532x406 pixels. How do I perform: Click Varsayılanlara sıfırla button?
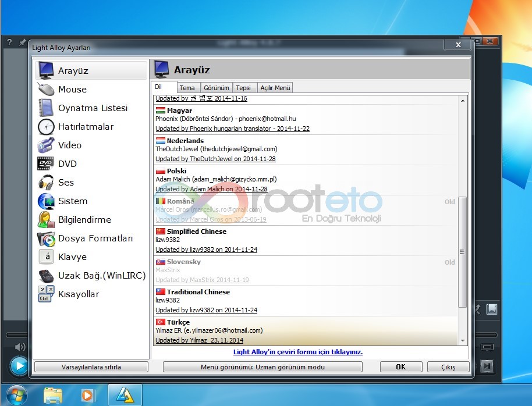click(91, 367)
